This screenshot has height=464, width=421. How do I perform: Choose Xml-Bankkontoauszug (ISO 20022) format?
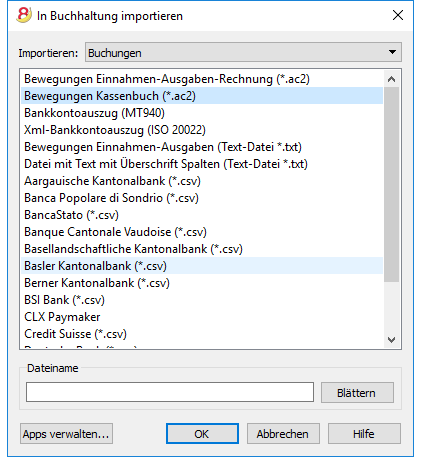click(x=202, y=130)
